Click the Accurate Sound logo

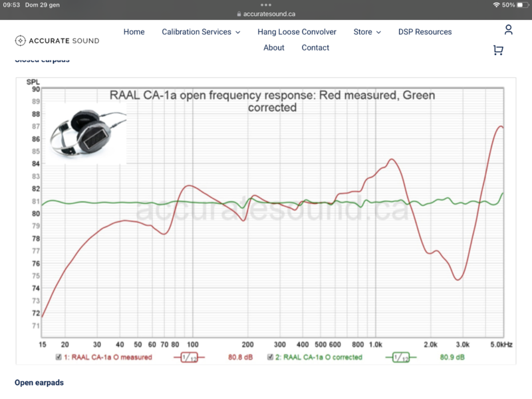click(x=57, y=41)
